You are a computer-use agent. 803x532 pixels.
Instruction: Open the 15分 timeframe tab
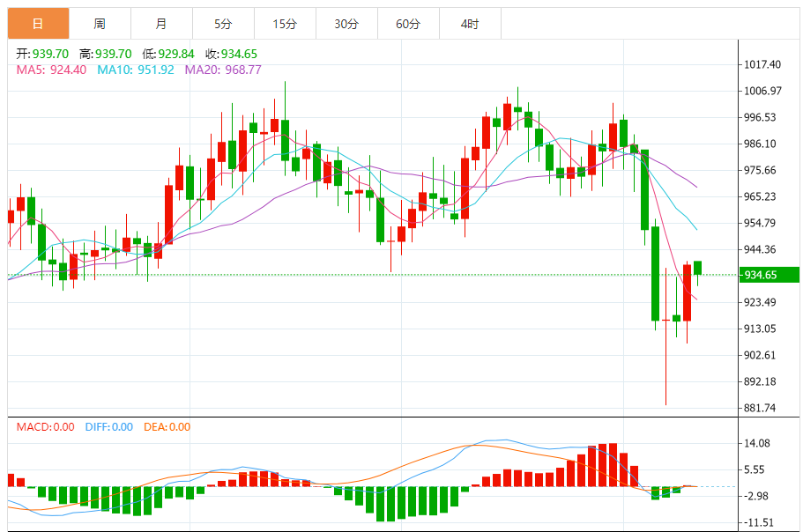coord(286,24)
